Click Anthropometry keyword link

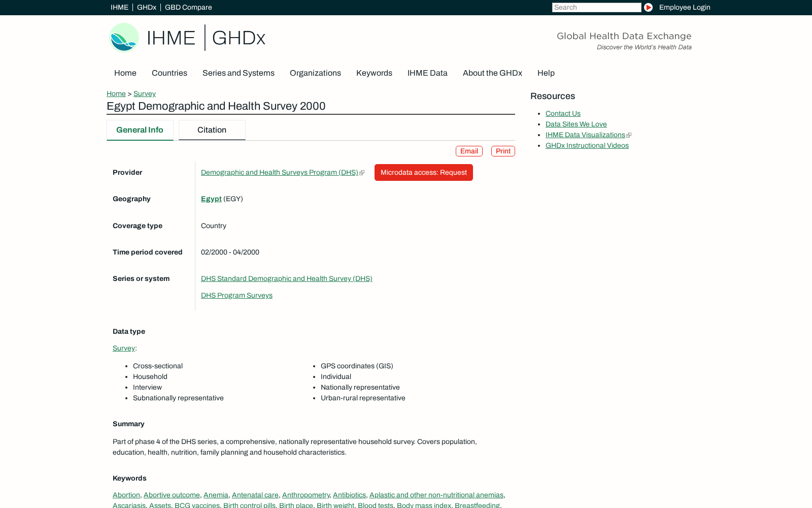(x=306, y=495)
